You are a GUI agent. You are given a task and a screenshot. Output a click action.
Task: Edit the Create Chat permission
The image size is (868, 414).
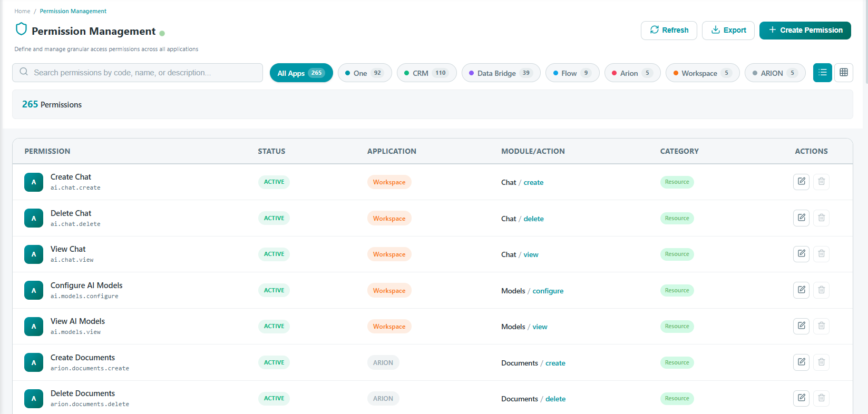pyautogui.click(x=801, y=182)
